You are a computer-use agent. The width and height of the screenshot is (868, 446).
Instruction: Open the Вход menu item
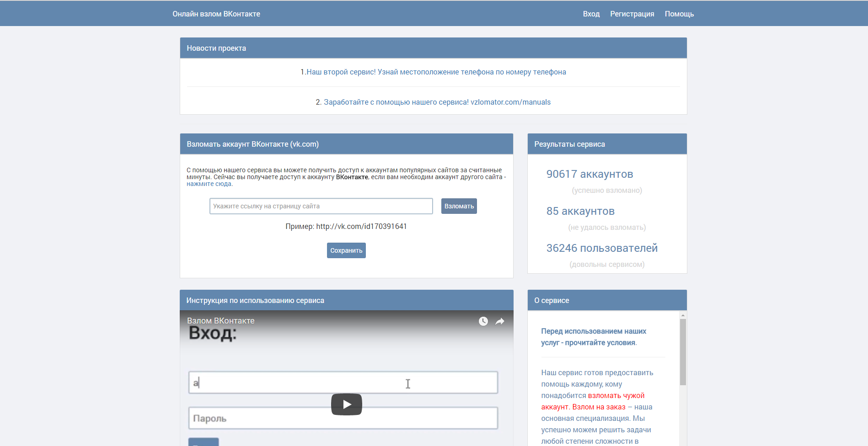tap(591, 14)
